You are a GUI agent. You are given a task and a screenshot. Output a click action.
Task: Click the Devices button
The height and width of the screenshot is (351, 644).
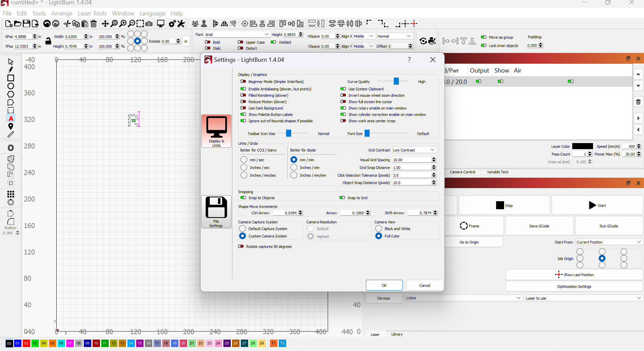[384, 298]
